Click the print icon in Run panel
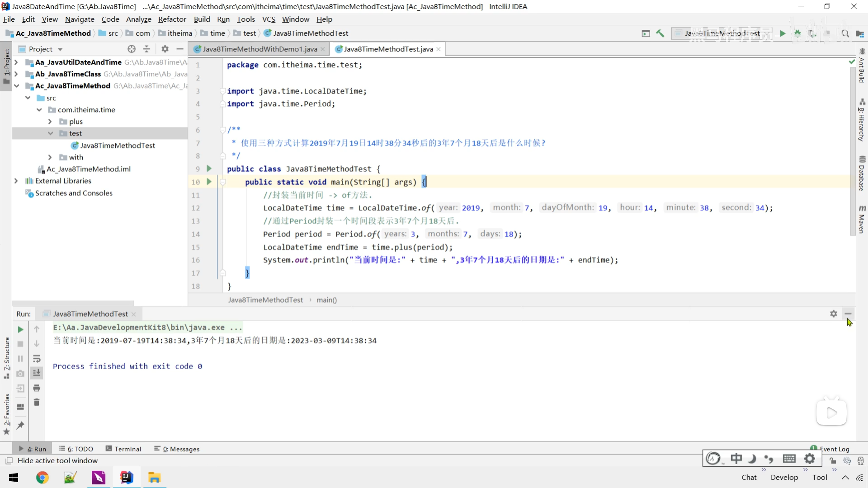The image size is (868, 488). 37,388
